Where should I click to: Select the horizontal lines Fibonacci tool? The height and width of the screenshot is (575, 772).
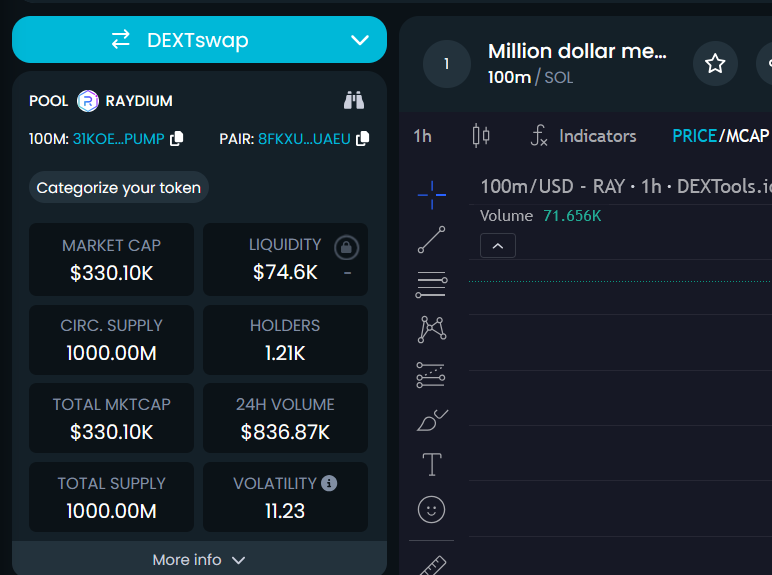point(431,284)
